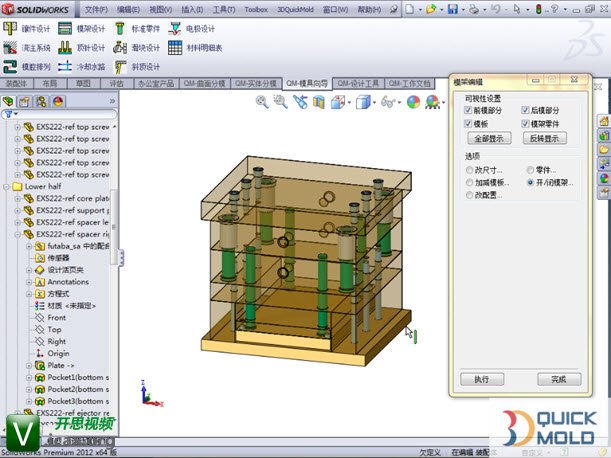Open the 斜顶设计 lifter design tool
The image size is (611, 458).
(x=137, y=67)
